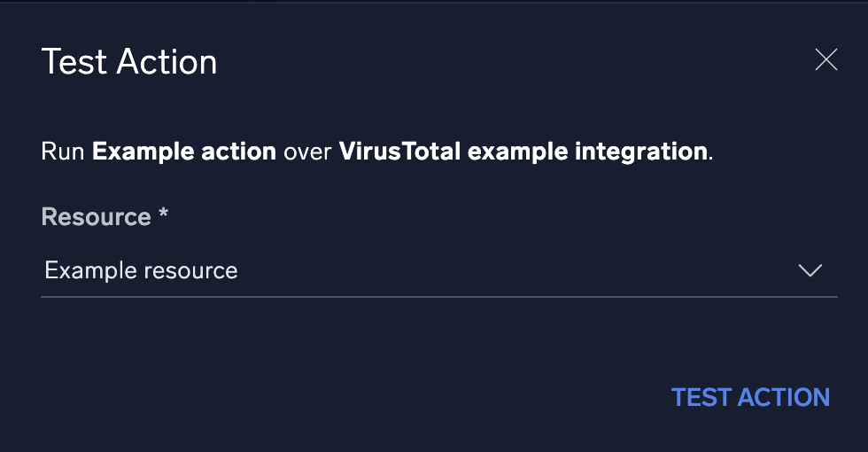The height and width of the screenshot is (452, 868).
Task: Open the Example resource combo box
Action: click(x=438, y=270)
